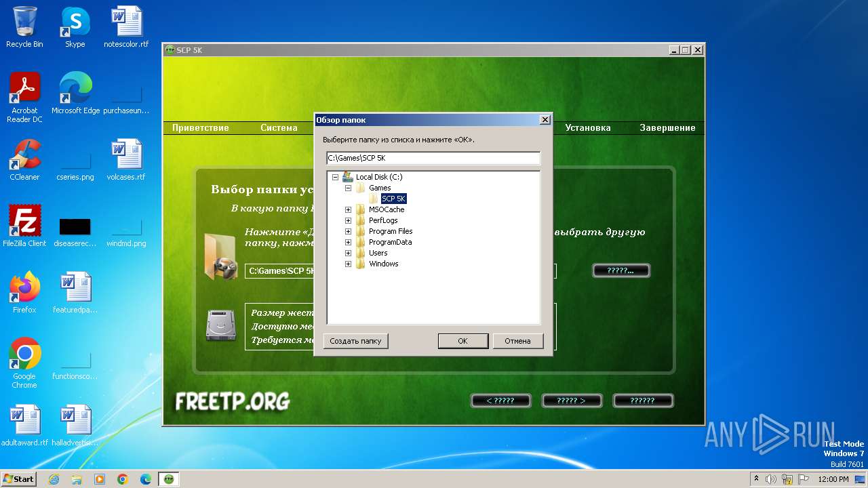
Task: Launch Acrobat Reader DC shortcut
Action: tap(24, 98)
